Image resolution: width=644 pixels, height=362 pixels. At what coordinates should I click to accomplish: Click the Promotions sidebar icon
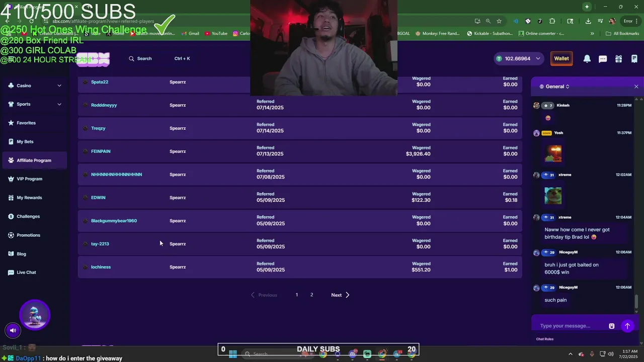pos(11,235)
